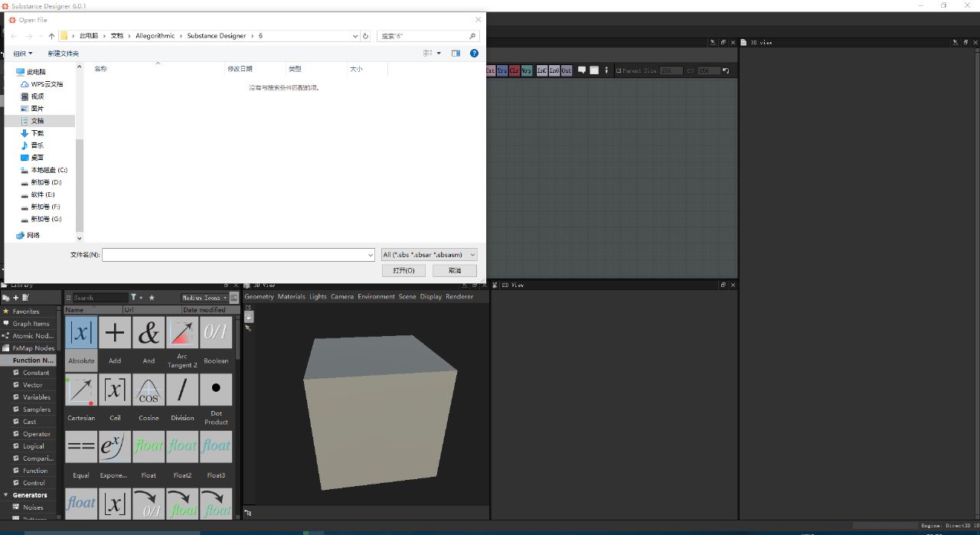Open the file name history dropdown arrow

pyautogui.click(x=370, y=255)
